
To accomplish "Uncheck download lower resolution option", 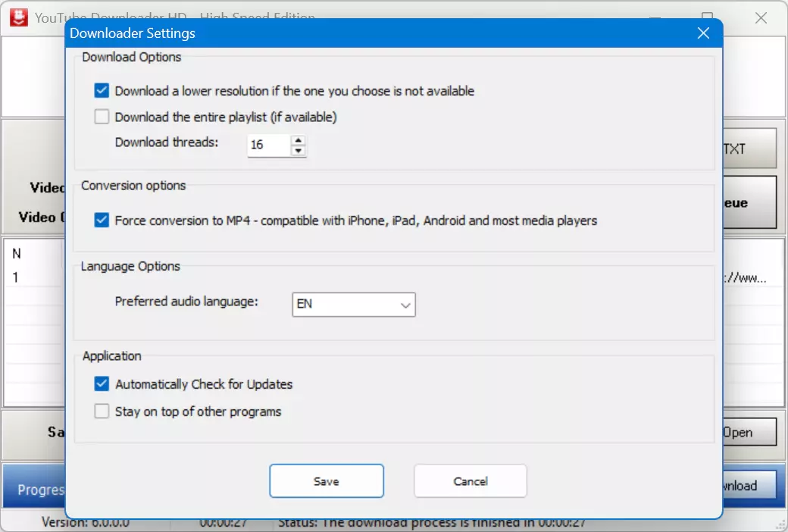I will [102, 90].
